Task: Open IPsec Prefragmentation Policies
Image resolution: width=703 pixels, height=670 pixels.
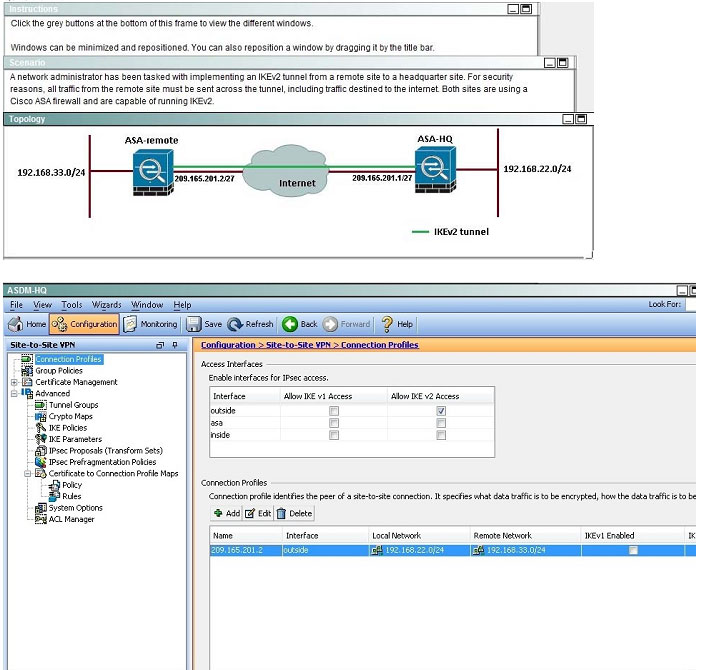Action: (102, 462)
